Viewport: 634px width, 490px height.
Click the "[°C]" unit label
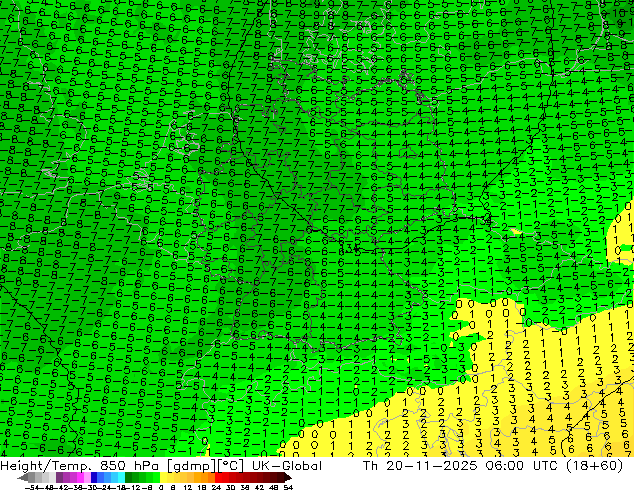pyautogui.click(x=230, y=466)
